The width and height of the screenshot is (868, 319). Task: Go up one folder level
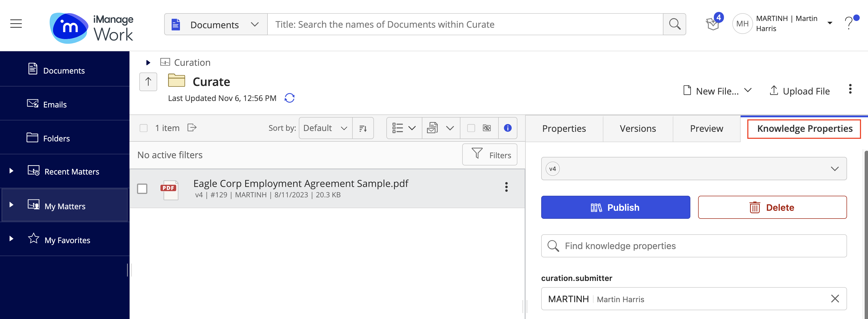click(148, 82)
